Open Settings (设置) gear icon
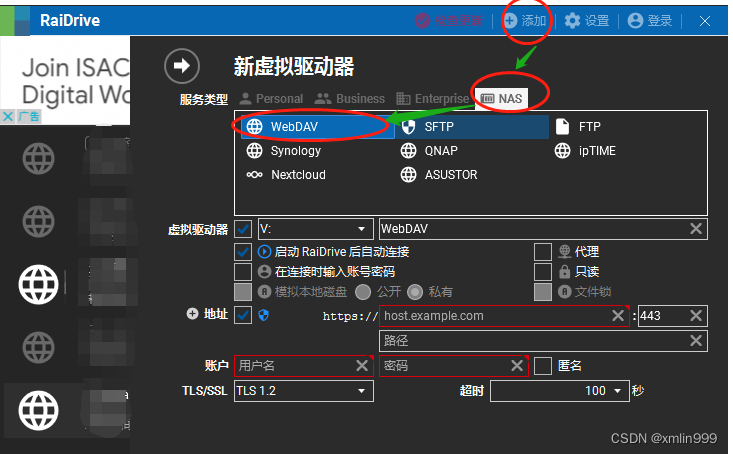The height and width of the screenshot is (454, 733). click(x=572, y=21)
